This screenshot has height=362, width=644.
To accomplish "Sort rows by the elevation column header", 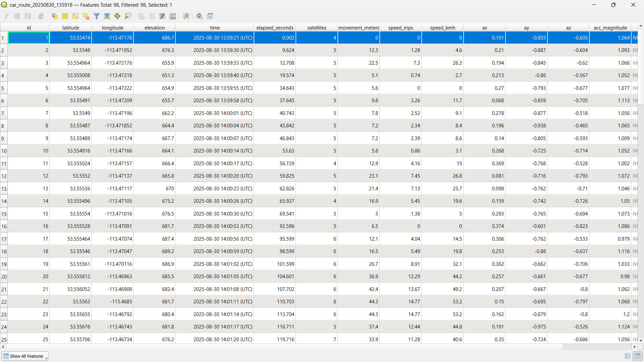I will click(x=154, y=27).
